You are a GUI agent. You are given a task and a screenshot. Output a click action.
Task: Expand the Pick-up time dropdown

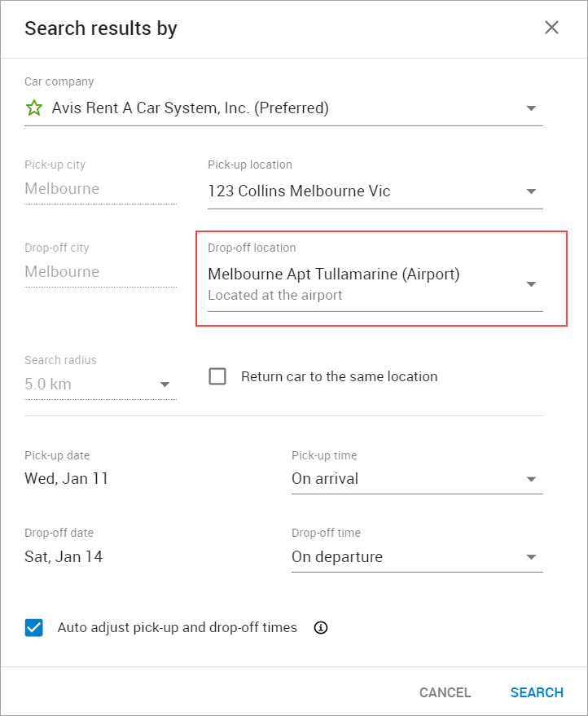[417, 478]
